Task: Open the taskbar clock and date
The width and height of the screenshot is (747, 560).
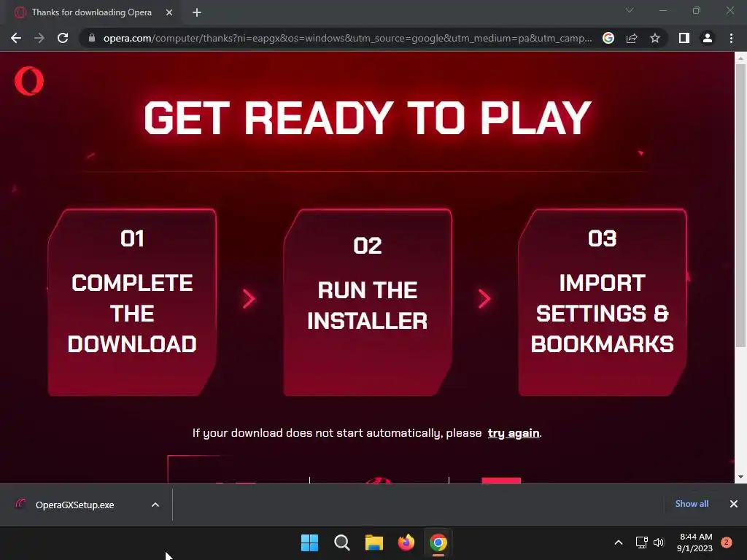Action: tap(694, 542)
